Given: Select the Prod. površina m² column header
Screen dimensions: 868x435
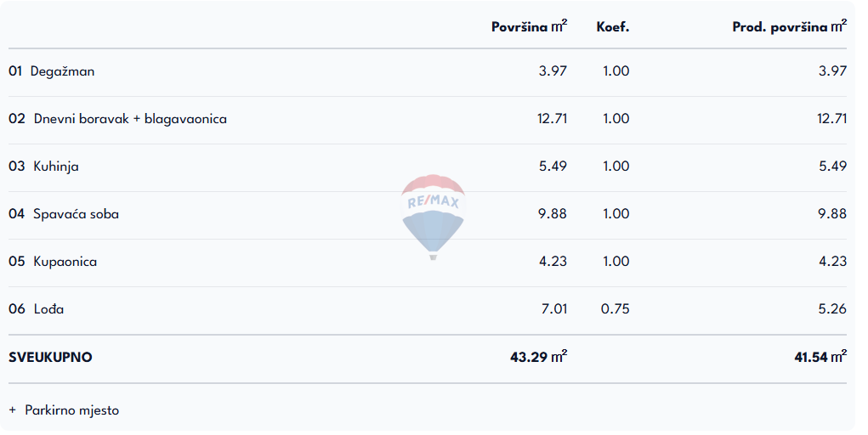Looking at the screenshot, I should tap(789, 27).
